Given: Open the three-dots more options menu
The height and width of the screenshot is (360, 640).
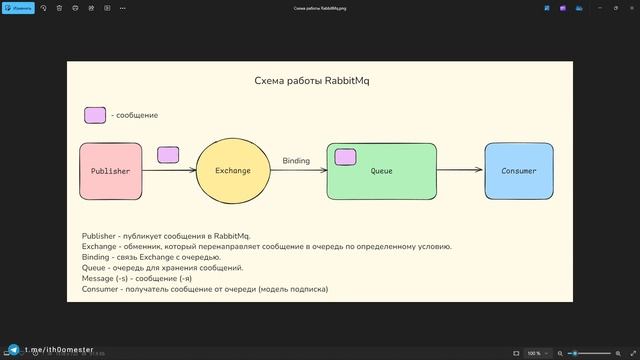Looking at the screenshot, I should coord(123,8).
